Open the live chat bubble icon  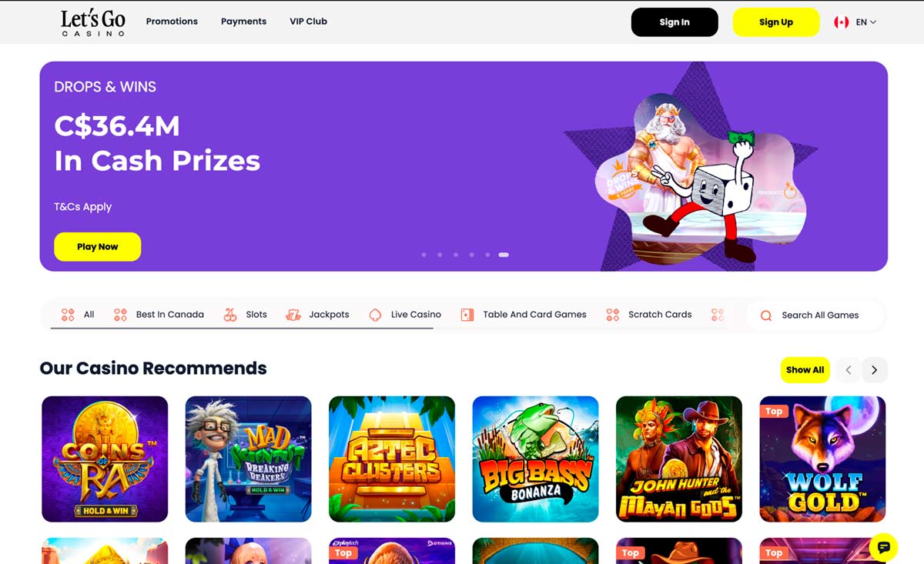point(883,547)
